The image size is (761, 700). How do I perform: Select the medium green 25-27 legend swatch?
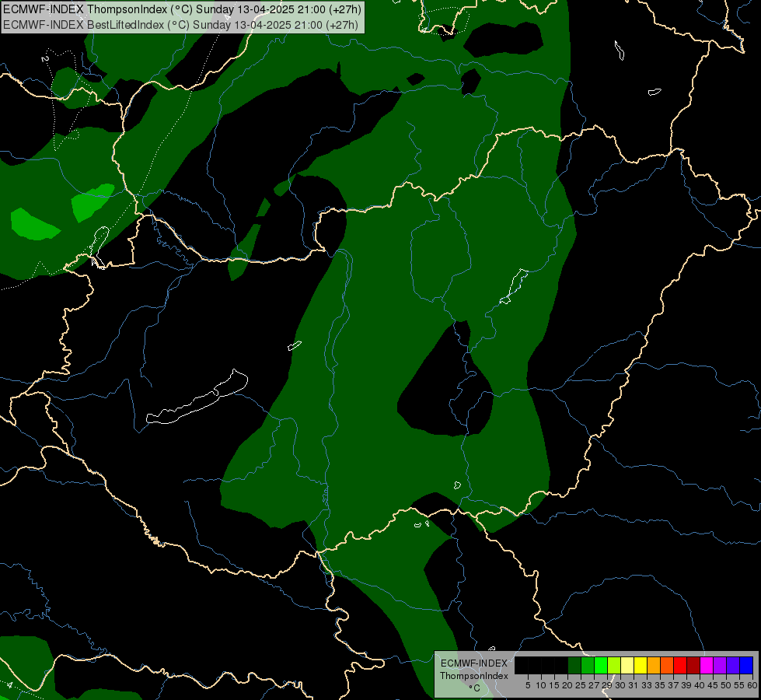588,665
